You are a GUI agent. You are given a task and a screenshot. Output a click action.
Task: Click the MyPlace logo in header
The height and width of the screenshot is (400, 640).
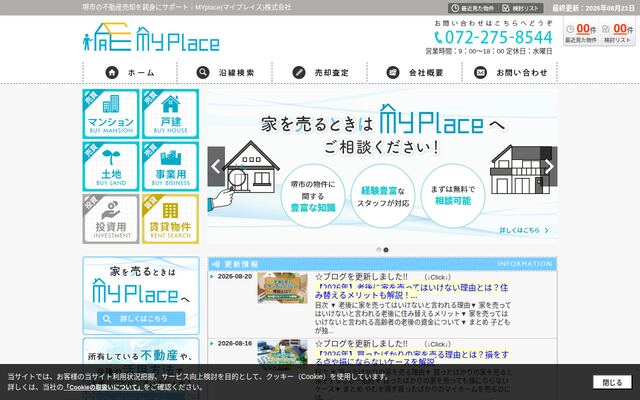point(151,37)
